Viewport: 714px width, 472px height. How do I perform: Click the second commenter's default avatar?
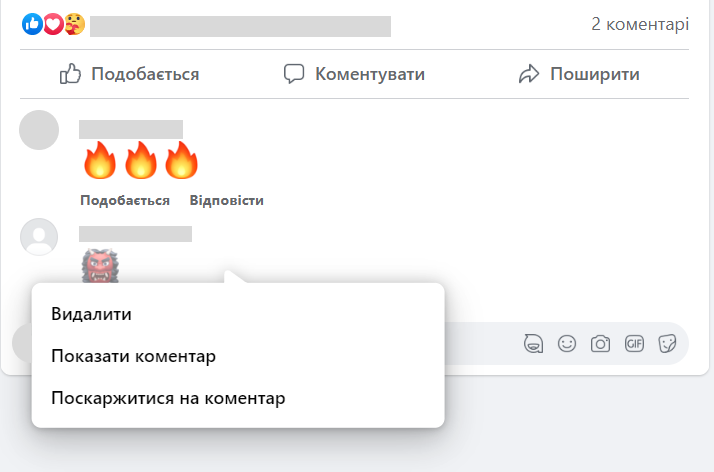tap(39, 237)
